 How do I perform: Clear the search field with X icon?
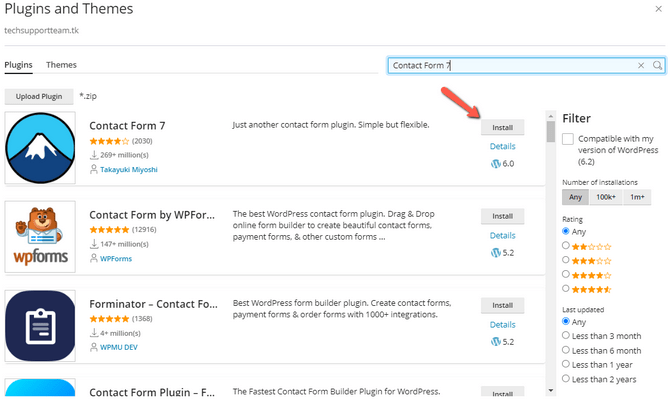(641, 65)
